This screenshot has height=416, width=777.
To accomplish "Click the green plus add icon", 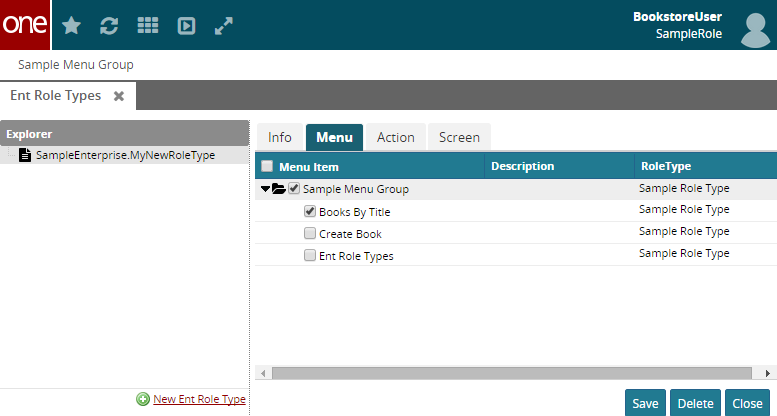I will point(143,399).
